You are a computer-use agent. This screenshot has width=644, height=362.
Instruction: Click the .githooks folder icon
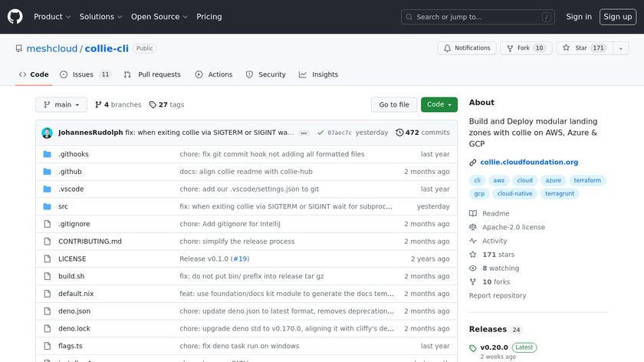click(x=48, y=154)
